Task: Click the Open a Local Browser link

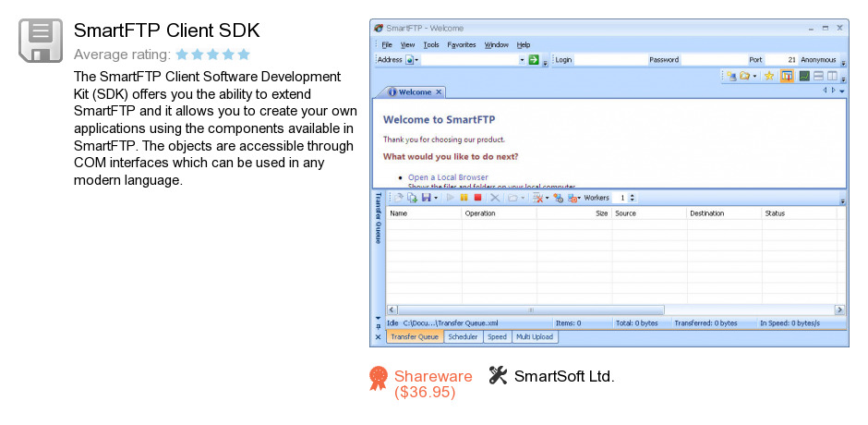Action: click(448, 177)
